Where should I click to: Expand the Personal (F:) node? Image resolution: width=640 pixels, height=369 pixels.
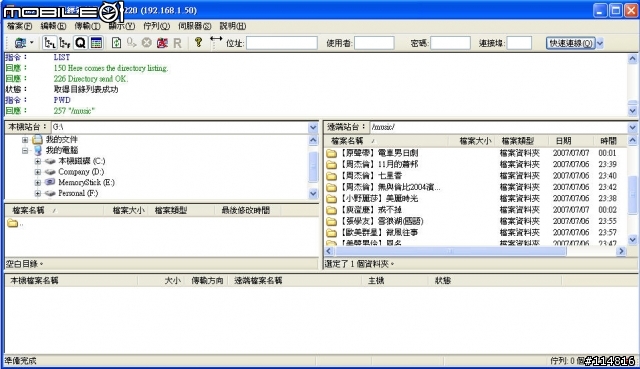(x=38, y=193)
